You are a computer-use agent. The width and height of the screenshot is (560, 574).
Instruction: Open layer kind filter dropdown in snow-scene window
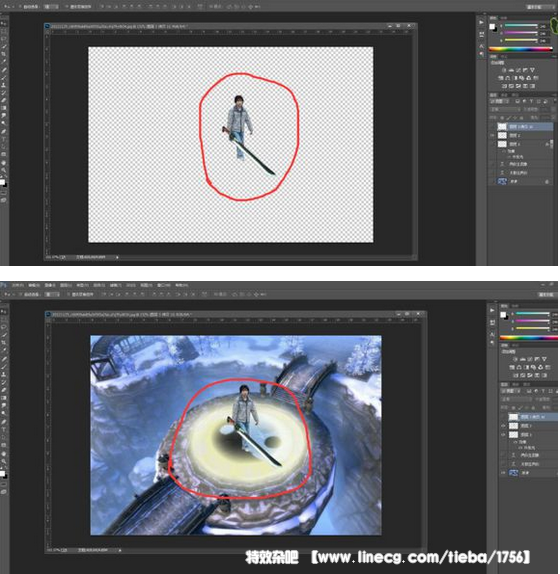[x=511, y=391]
